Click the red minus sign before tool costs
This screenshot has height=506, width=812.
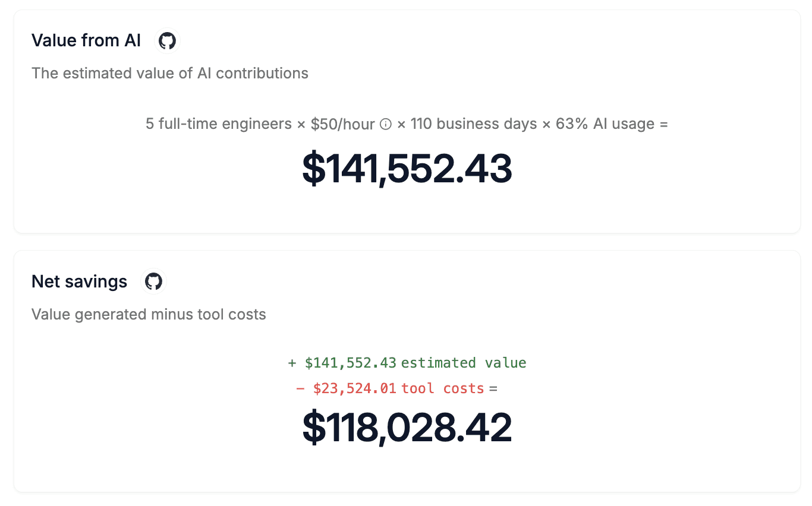point(300,388)
